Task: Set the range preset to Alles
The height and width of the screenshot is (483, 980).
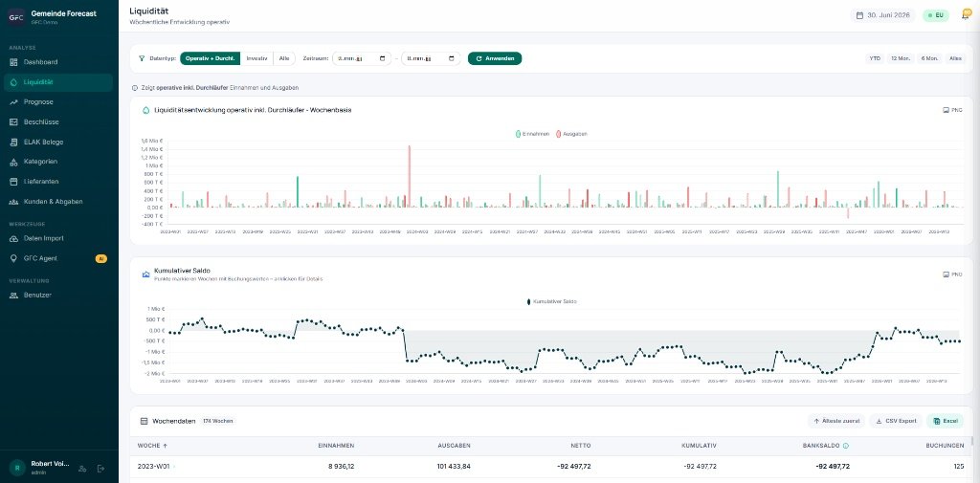Action: pyautogui.click(x=955, y=58)
